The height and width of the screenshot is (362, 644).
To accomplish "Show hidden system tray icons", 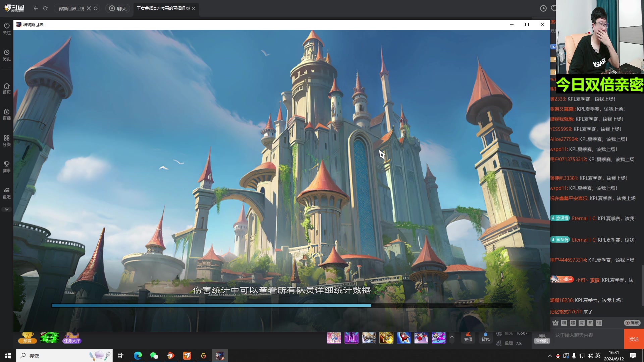I will pyautogui.click(x=550, y=356).
